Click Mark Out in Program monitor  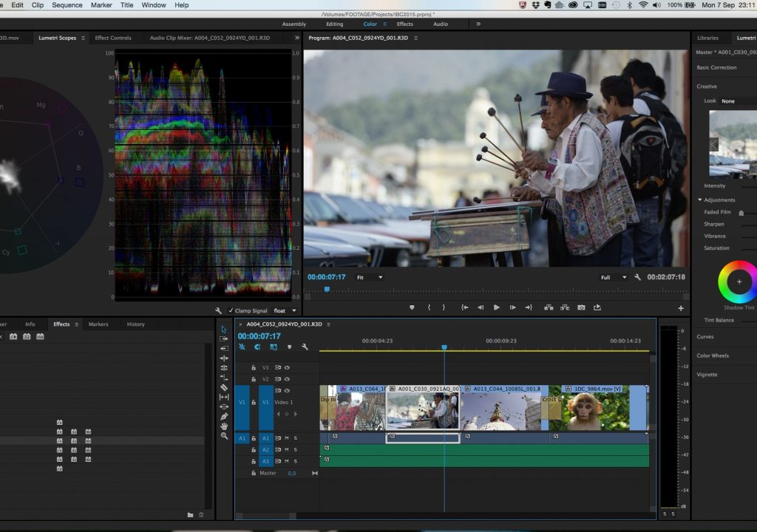pyautogui.click(x=444, y=307)
